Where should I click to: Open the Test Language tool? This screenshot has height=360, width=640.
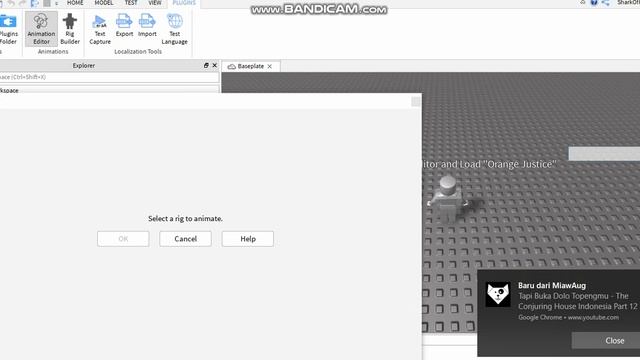click(x=175, y=29)
